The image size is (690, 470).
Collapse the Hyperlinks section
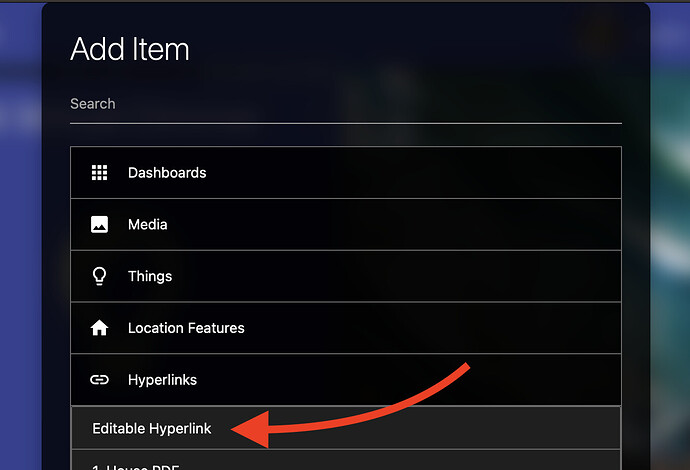pyautogui.click(x=346, y=379)
